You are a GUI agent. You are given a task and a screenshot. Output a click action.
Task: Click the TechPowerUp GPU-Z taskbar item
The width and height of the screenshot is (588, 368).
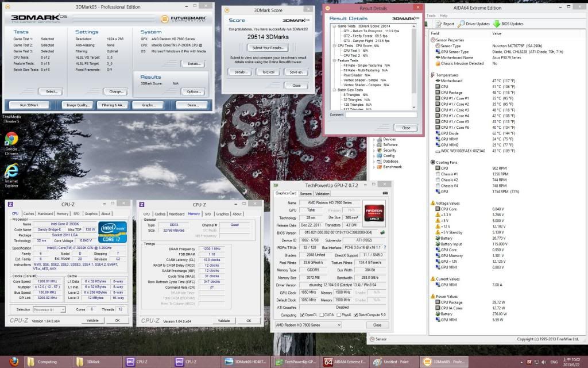click(296, 362)
